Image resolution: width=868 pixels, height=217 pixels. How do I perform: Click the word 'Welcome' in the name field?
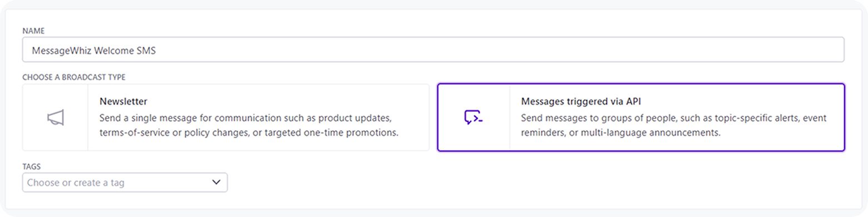pyautogui.click(x=115, y=50)
